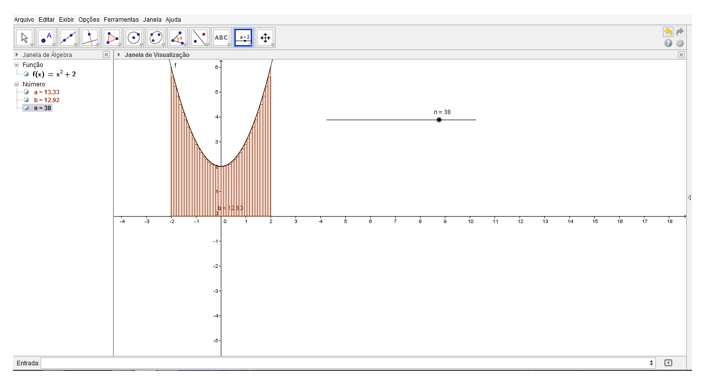This screenshot has height=376, width=712.
Task: Select the Move arrow tool
Action: (25, 38)
